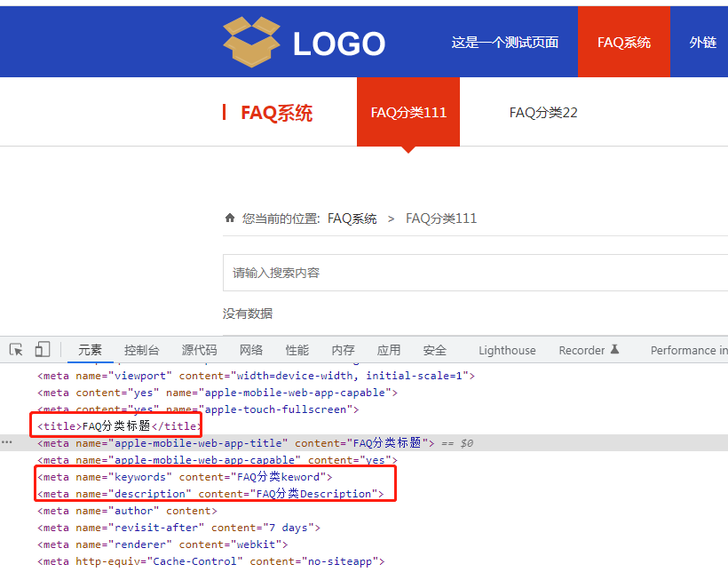The image size is (728, 572).
Task: Open the 控制台 DevTools tab
Action: pyautogui.click(x=142, y=350)
